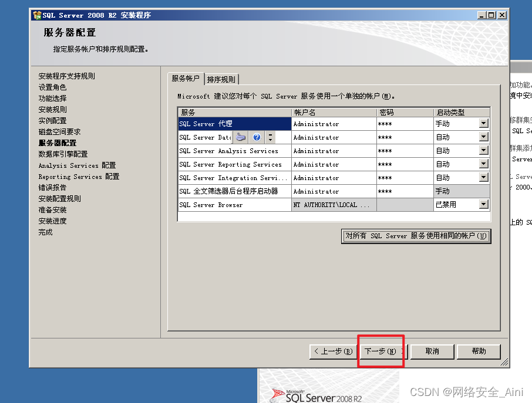Screen dimensions: 532x403
Task: Click 准备安装 step in sidebar
Action: pos(52,210)
